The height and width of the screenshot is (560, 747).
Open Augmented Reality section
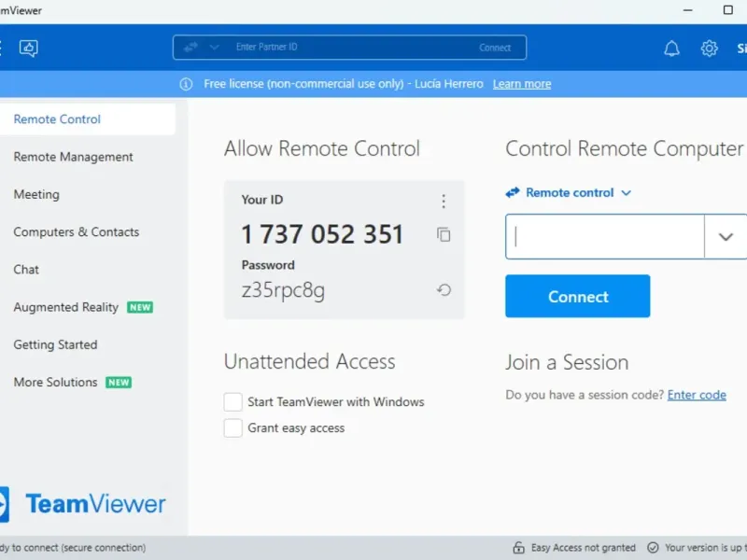[65, 307]
